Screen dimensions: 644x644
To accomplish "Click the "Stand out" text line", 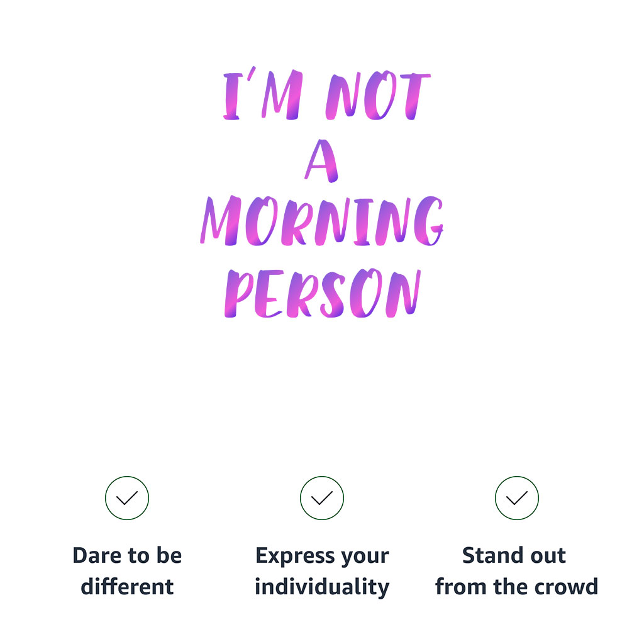I will tap(514, 556).
